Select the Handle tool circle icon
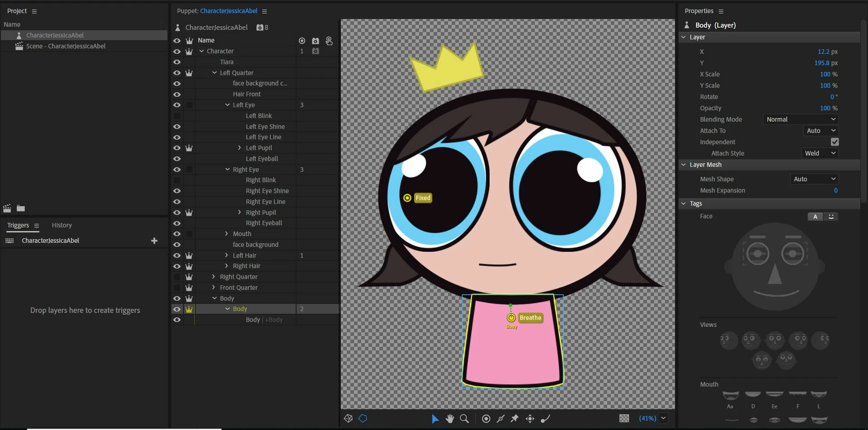 tap(486, 419)
